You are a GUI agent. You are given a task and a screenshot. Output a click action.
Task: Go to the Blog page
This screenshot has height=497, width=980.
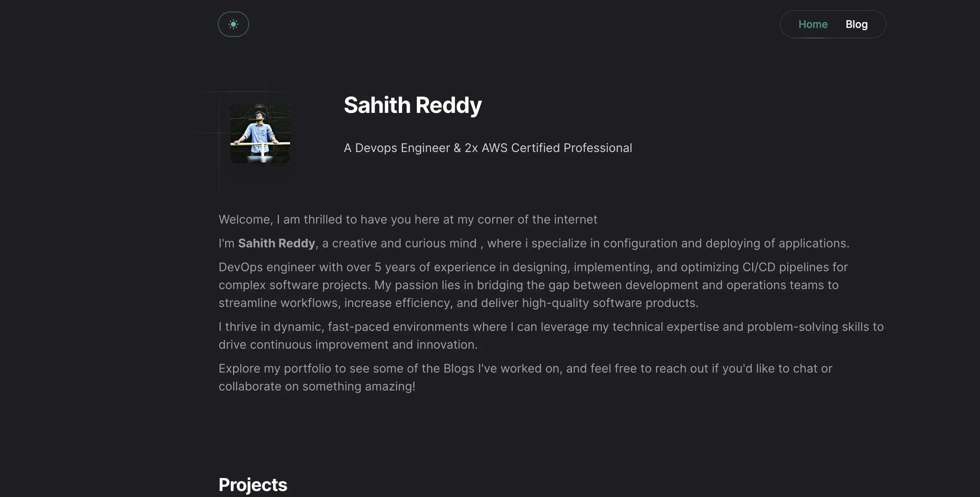point(856,24)
